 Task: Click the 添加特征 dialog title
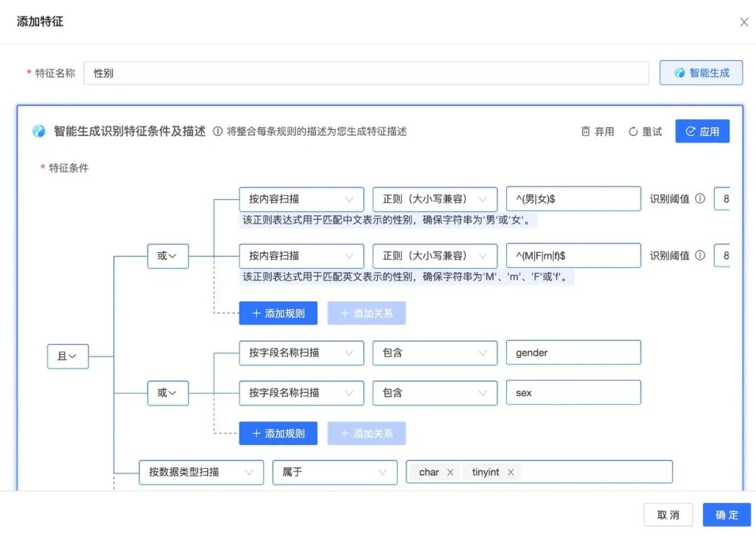click(x=40, y=22)
